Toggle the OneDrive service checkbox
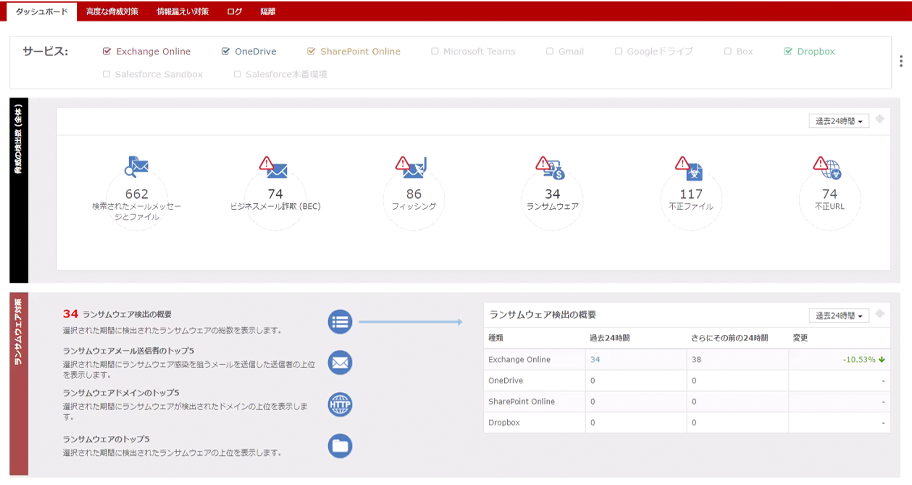Viewport: 912px width, 485px height. tap(226, 51)
